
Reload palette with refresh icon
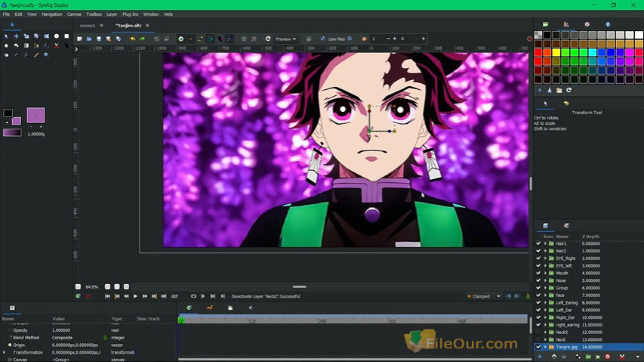(x=569, y=91)
